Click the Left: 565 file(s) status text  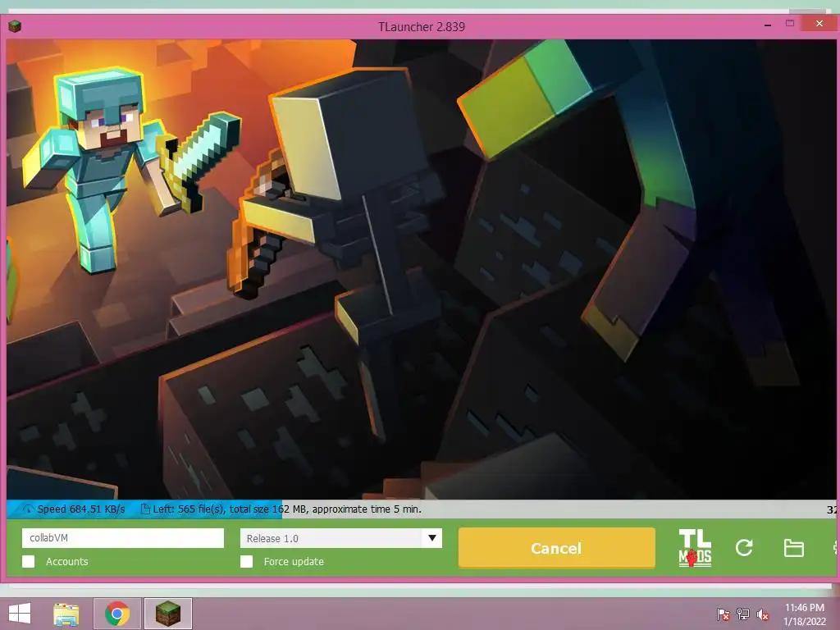[x=287, y=509]
